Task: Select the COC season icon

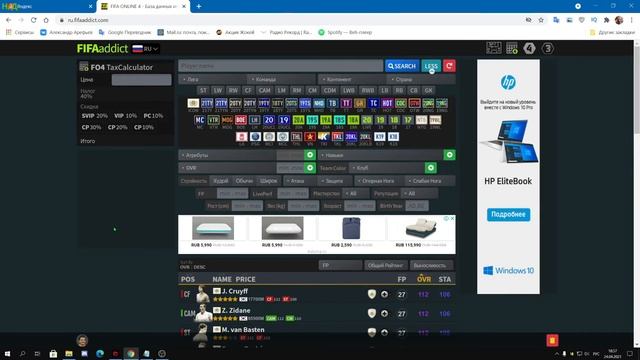Action: tap(401, 103)
